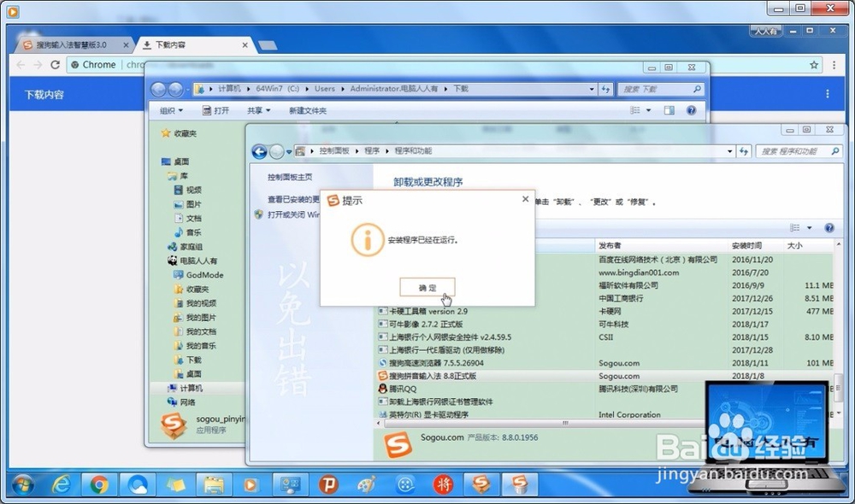Screen dimensions: 855x504
Task: Open the Chrome three-dot menu
Action: 834,65
